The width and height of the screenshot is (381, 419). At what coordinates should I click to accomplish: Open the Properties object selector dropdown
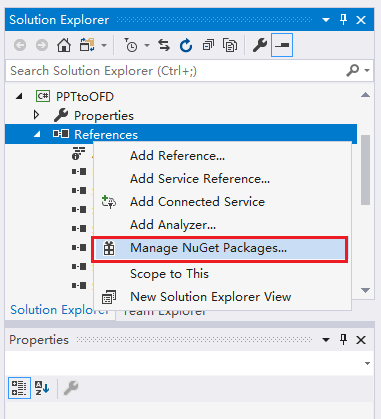tap(367, 363)
